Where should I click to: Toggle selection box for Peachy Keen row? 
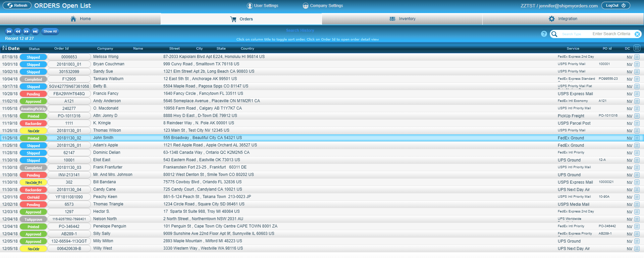pos(637,197)
